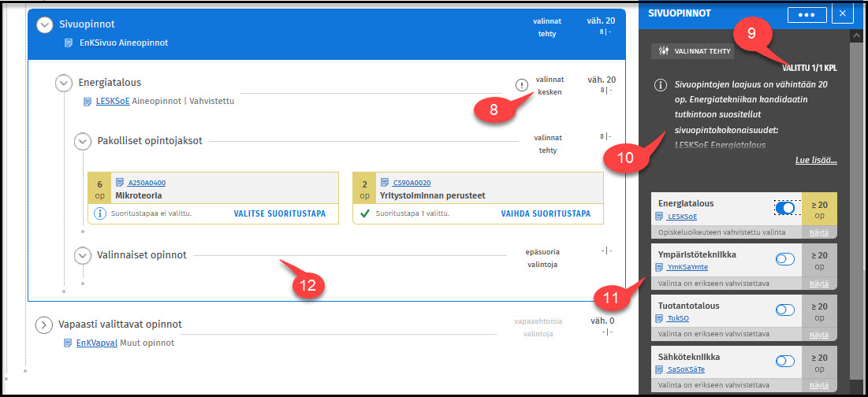This screenshot has width=868, height=397.
Task: Disable the Energiatalous toggle switch
Action: (785, 207)
